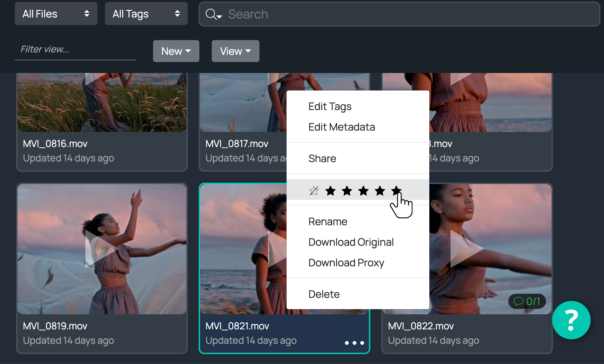Viewport: 604px width, 364px height.
Task: Clear the star rating with the crossed-out star
Action: (314, 191)
